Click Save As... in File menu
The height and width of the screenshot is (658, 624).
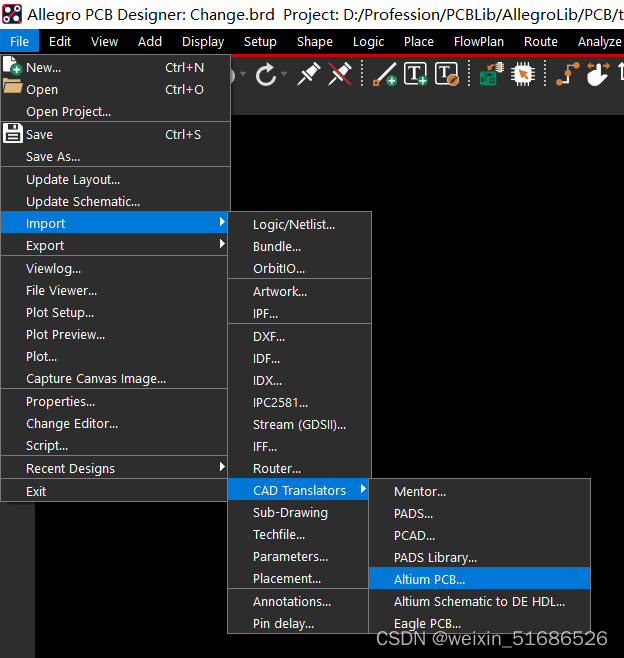tap(53, 156)
